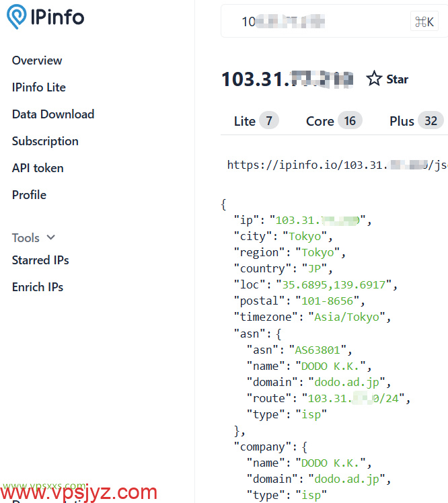
Task: Click the "Tokyo" region value
Action: pyautogui.click(x=318, y=252)
